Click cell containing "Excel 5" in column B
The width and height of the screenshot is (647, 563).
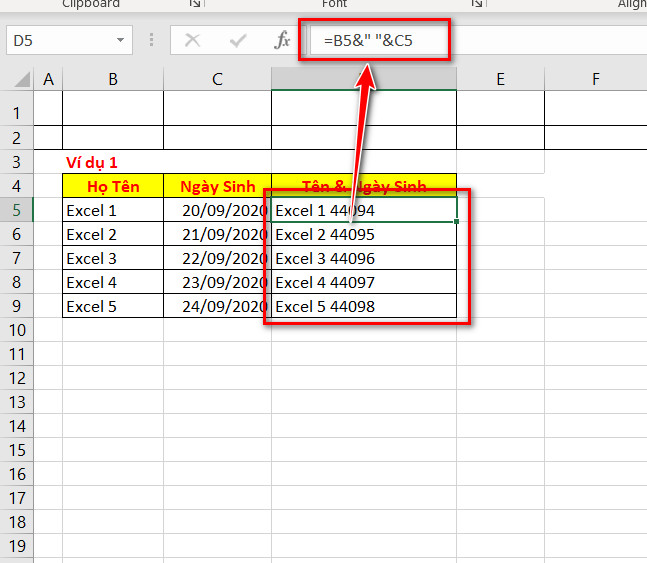click(x=113, y=306)
